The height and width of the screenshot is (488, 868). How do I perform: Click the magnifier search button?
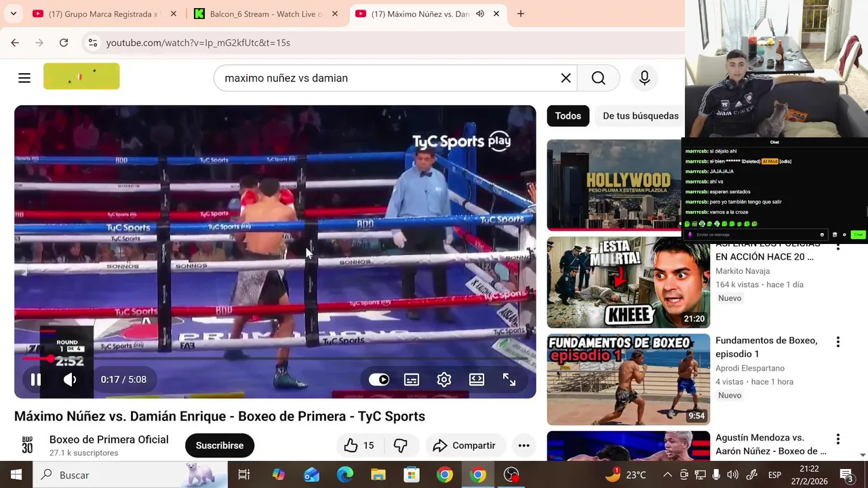click(x=598, y=78)
